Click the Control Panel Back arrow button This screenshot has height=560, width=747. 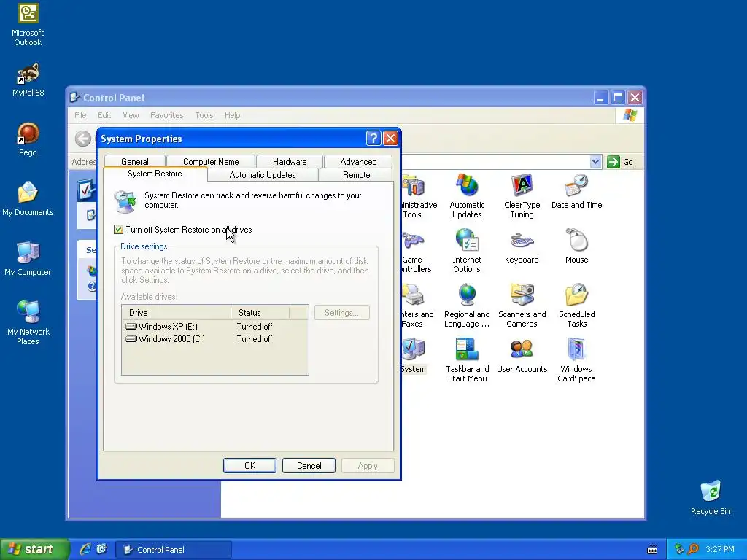point(83,139)
